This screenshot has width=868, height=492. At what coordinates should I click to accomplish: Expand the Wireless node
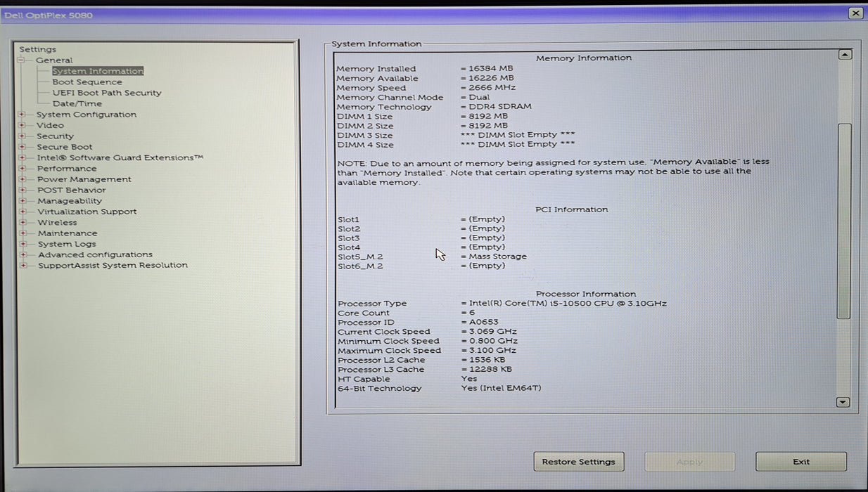pyautogui.click(x=23, y=222)
